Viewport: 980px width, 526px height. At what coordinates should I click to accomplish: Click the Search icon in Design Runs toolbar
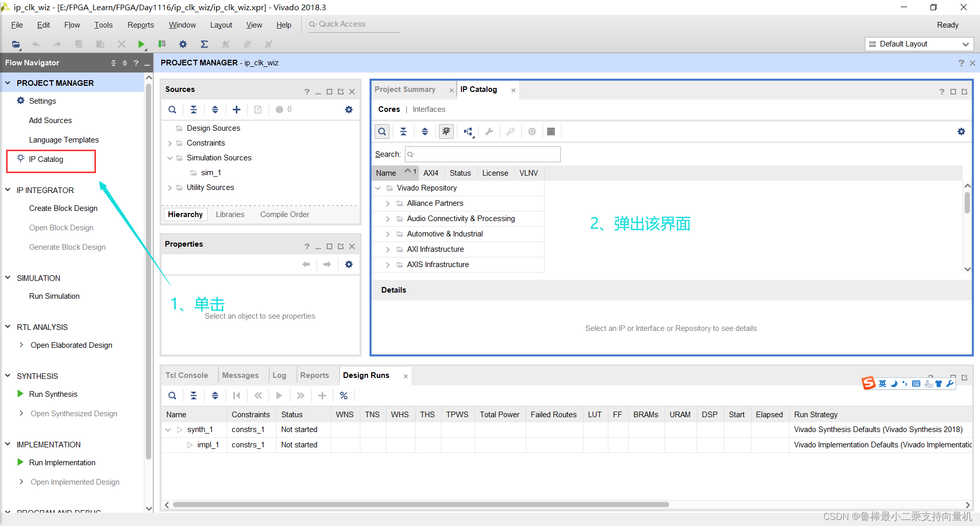pyautogui.click(x=173, y=396)
